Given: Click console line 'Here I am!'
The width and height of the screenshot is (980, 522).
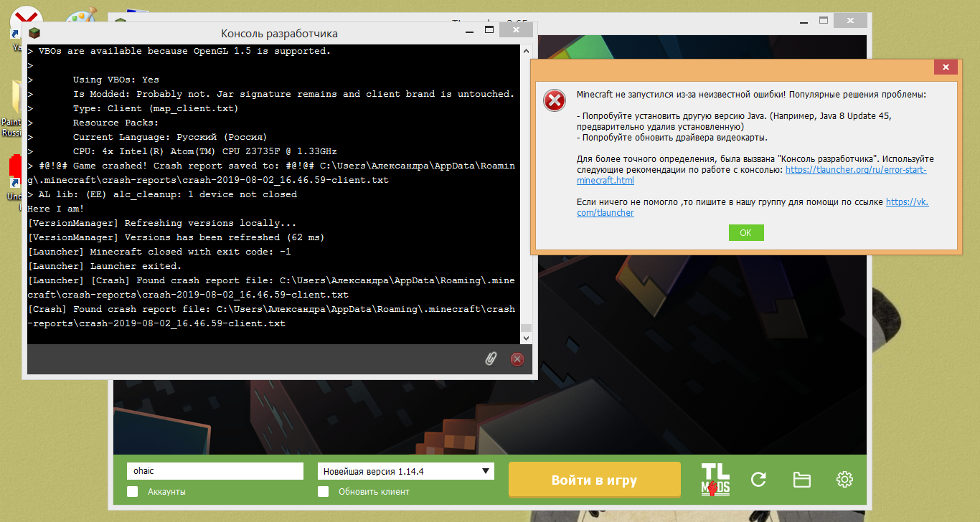Looking at the screenshot, I should (56, 209).
